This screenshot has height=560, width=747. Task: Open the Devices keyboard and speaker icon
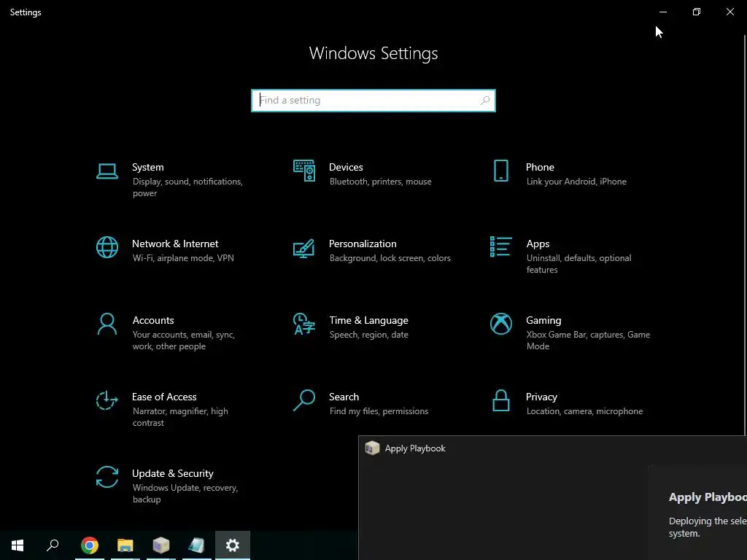pyautogui.click(x=304, y=171)
